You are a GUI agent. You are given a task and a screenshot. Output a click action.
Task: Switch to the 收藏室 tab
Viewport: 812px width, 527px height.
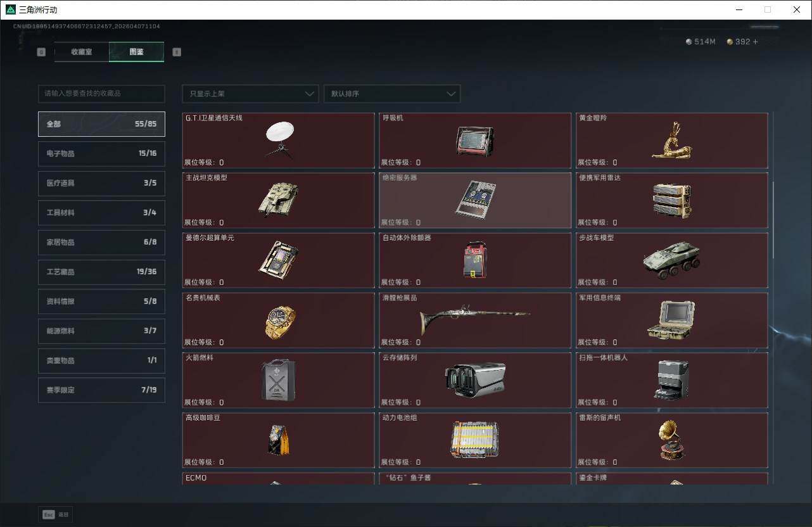click(x=82, y=52)
